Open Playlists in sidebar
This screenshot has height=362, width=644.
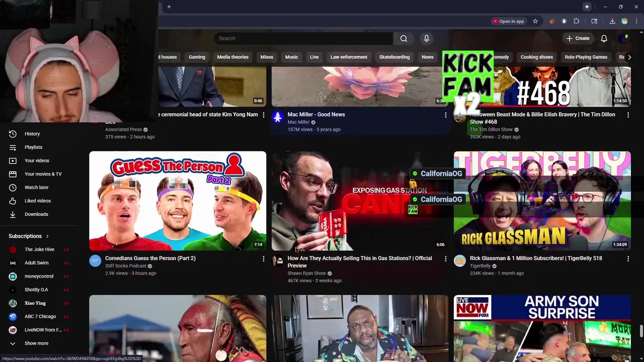click(33, 147)
